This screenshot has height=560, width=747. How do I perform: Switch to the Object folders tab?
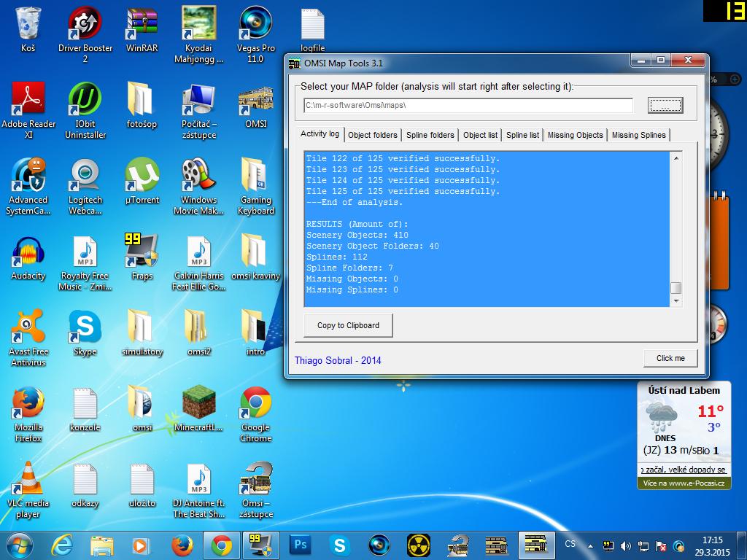[x=373, y=135]
